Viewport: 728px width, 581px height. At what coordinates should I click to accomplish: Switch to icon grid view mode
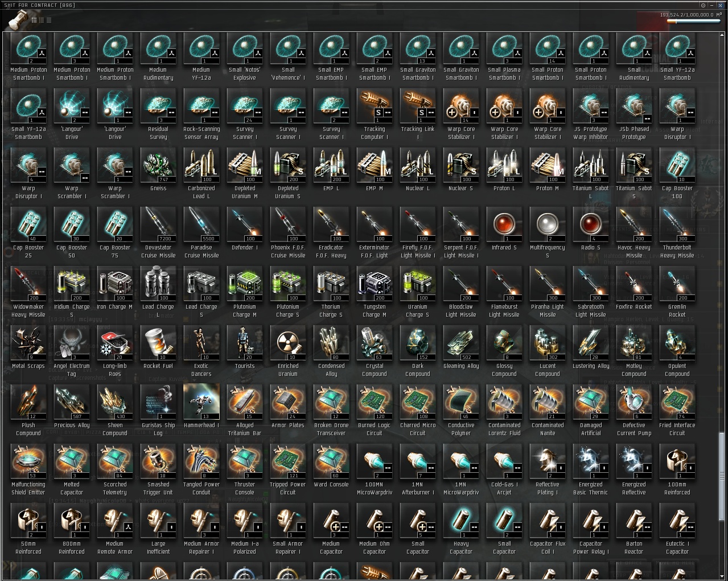pyautogui.click(x=34, y=20)
